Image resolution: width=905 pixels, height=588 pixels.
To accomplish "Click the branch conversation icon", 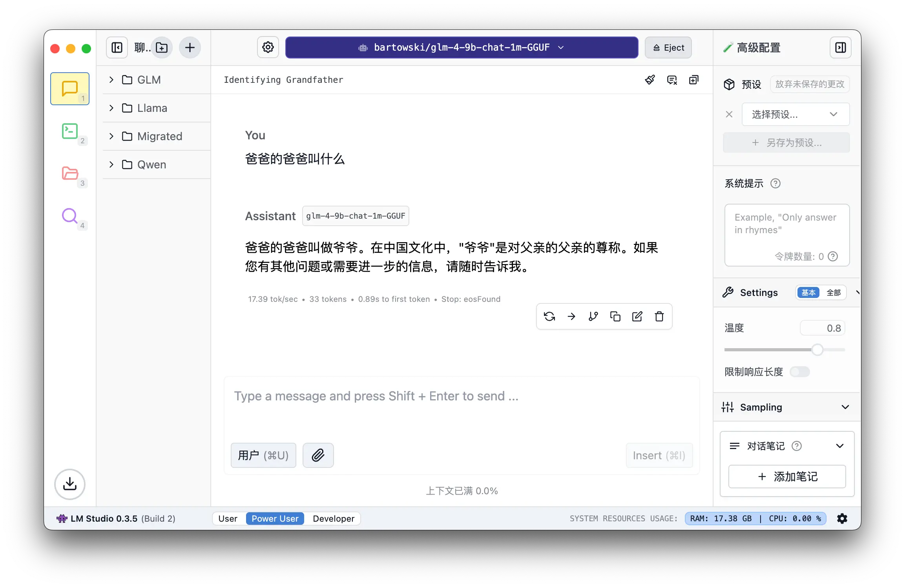I will tap(593, 316).
